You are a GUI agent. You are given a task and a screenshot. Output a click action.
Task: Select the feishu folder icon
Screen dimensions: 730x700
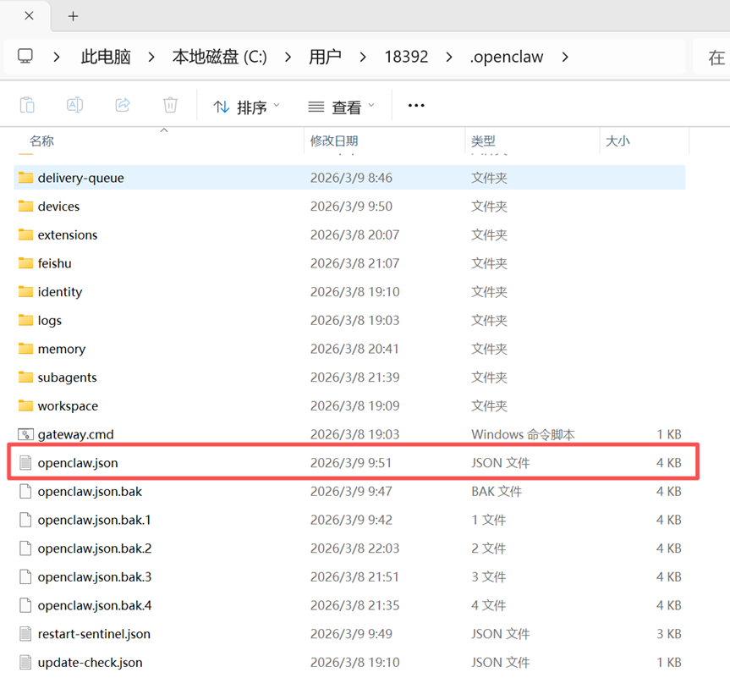pos(25,263)
